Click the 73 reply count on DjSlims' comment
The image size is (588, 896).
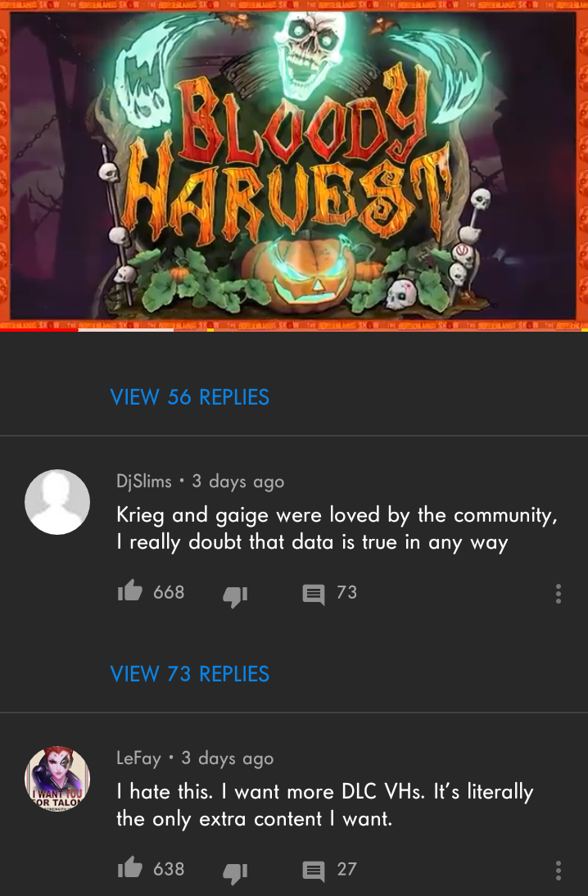coord(347,592)
